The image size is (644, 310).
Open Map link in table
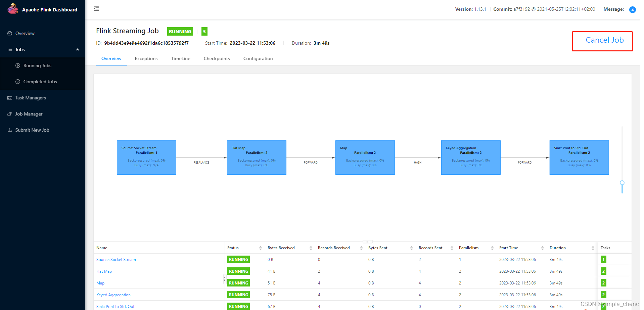[100, 283]
